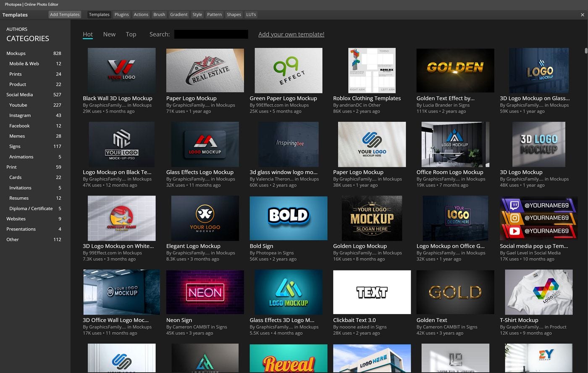Open the Pattern tab

pos(214,14)
